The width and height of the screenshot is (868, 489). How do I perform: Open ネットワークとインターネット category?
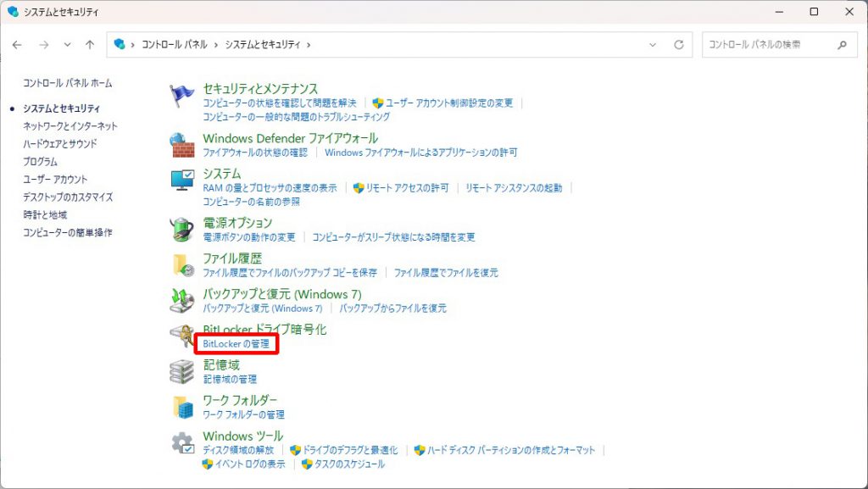(x=70, y=126)
